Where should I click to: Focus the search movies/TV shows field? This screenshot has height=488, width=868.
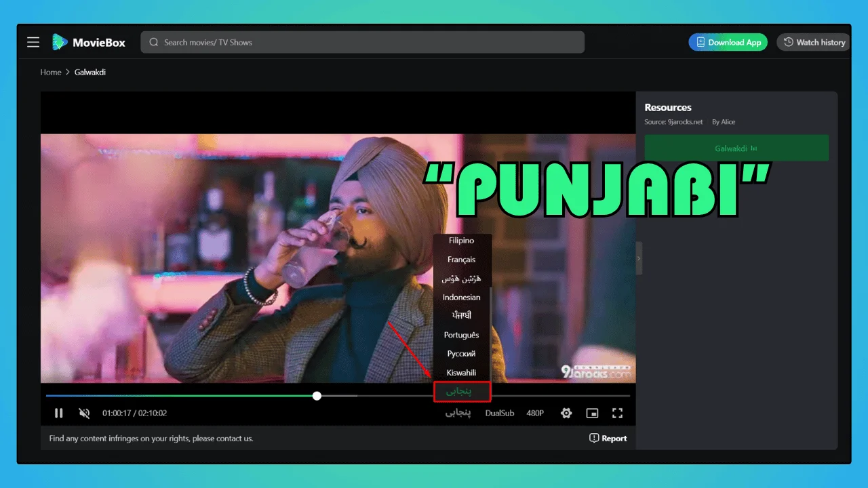pyautogui.click(x=363, y=42)
